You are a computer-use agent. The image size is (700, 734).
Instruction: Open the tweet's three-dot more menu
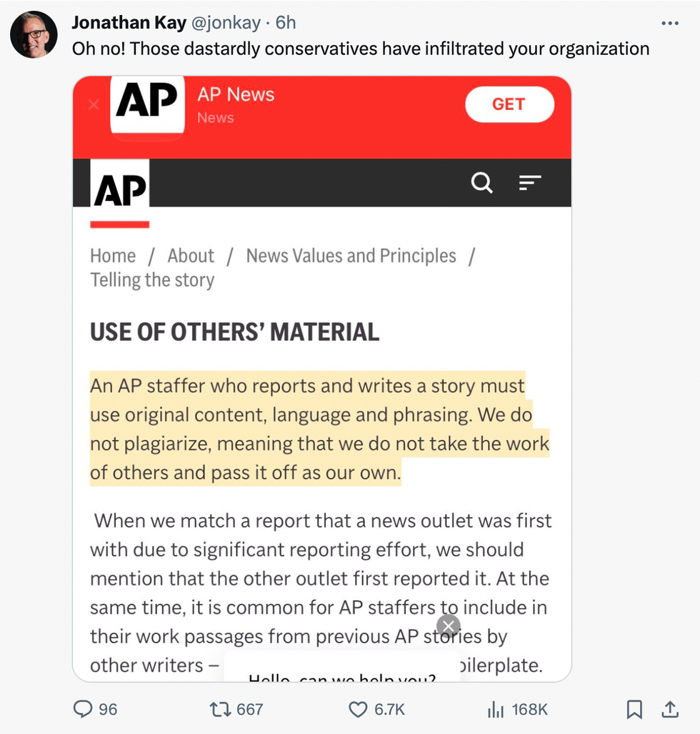coord(669,24)
